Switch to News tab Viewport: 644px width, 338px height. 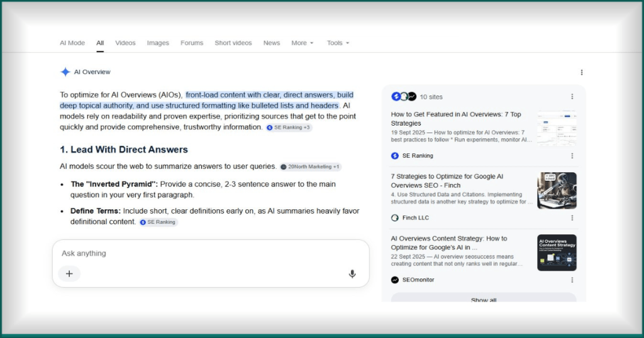272,43
